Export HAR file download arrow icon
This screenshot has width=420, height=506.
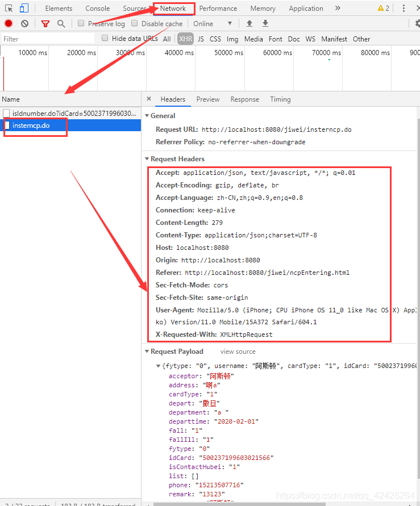(x=265, y=23)
